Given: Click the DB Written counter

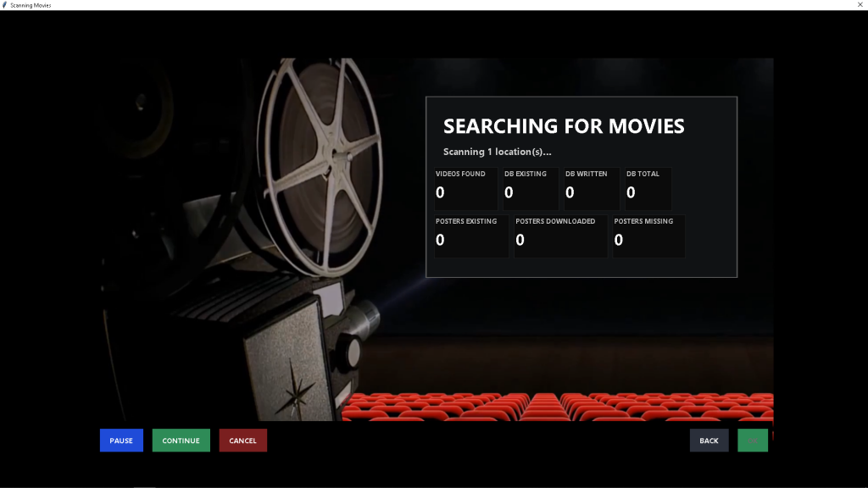Looking at the screenshot, I should point(591,188).
